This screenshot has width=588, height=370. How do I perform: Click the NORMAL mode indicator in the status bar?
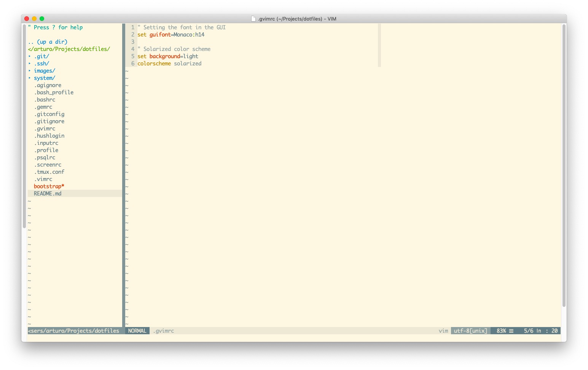pyautogui.click(x=137, y=330)
